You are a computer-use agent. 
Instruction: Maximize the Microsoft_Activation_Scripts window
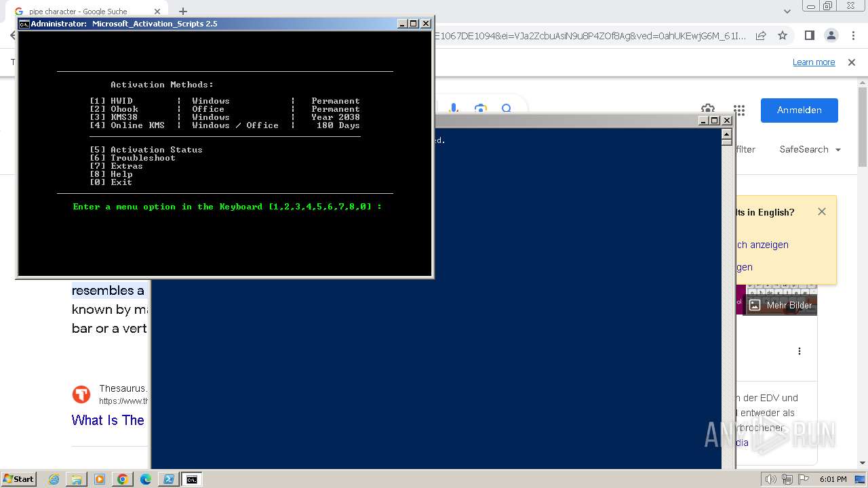[x=414, y=24]
